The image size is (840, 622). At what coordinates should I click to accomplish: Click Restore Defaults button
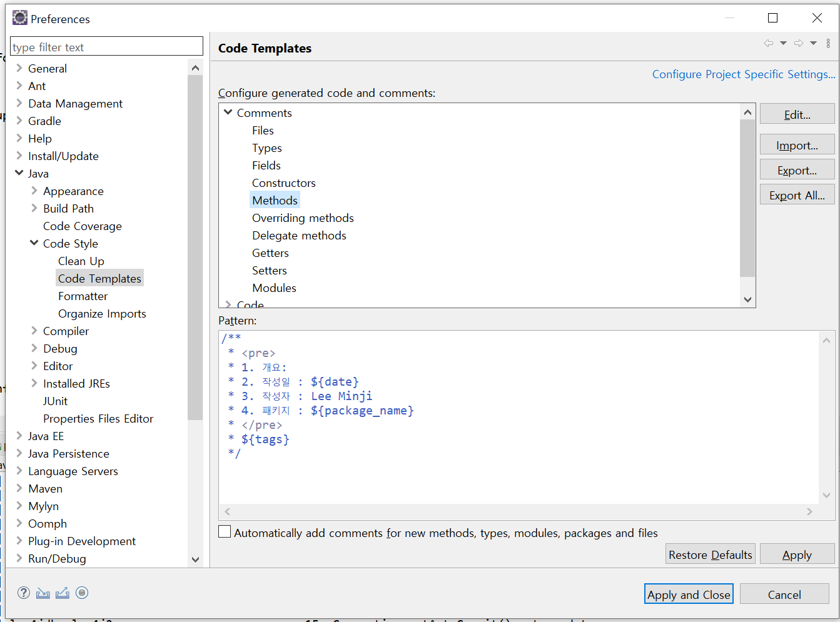click(711, 554)
